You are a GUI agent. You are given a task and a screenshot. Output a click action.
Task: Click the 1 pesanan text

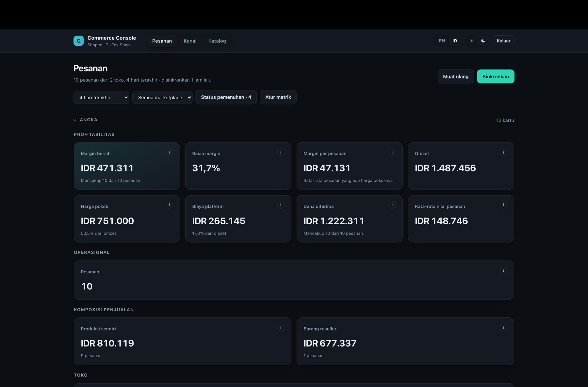point(314,356)
